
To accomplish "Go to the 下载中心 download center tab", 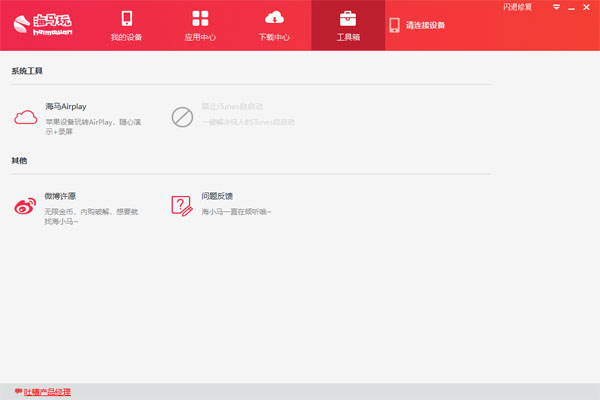I will [274, 26].
